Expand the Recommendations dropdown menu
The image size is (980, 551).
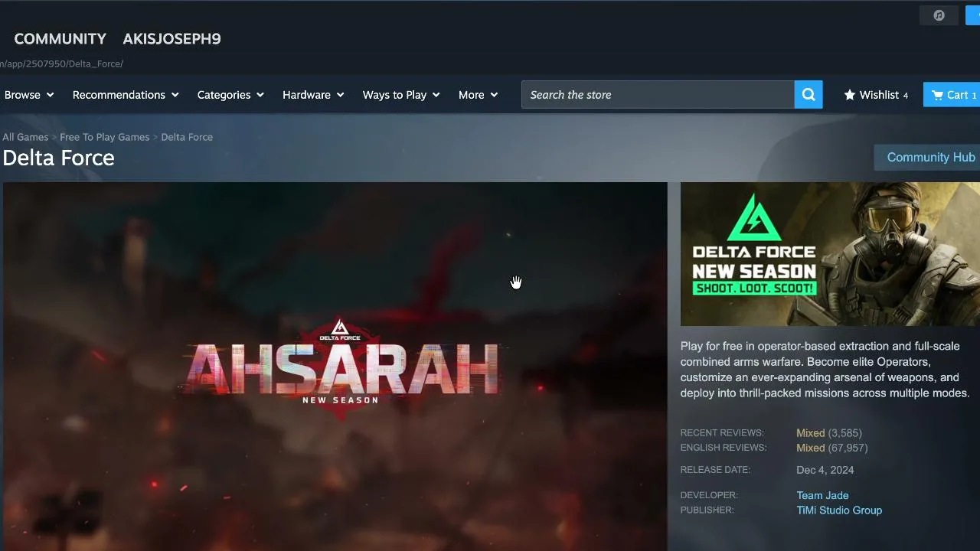(126, 95)
